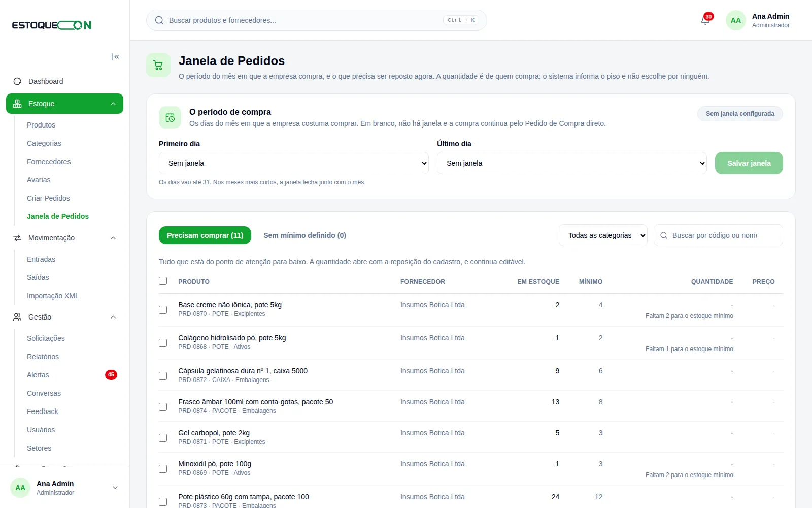Click the calendar clock period icon
The width and height of the screenshot is (812, 508).
point(170,117)
